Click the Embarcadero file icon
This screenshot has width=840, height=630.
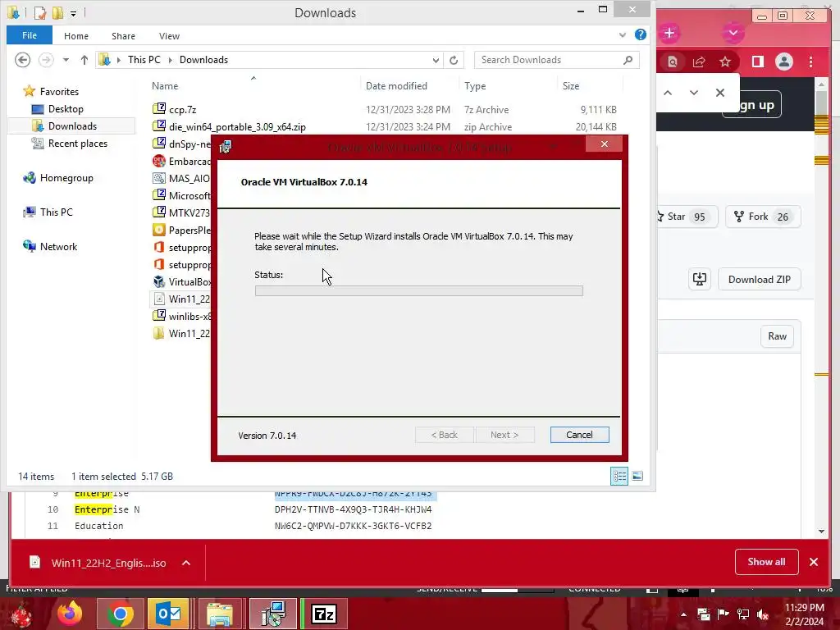pos(158,161)
